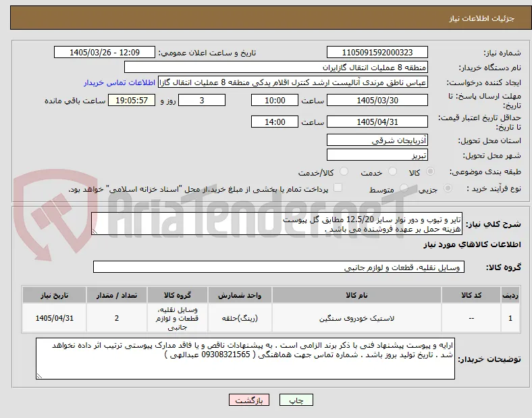Click the واحد شمارش column header

click(x=240, y=295)
